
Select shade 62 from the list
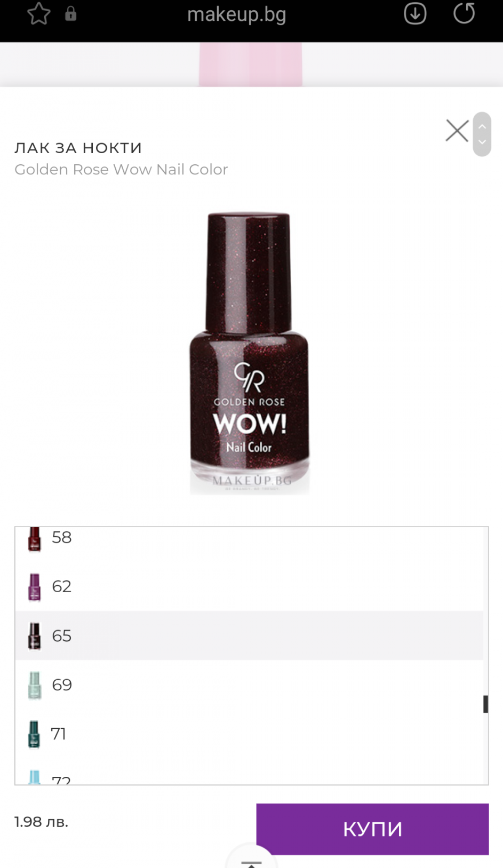pos(249,586)
